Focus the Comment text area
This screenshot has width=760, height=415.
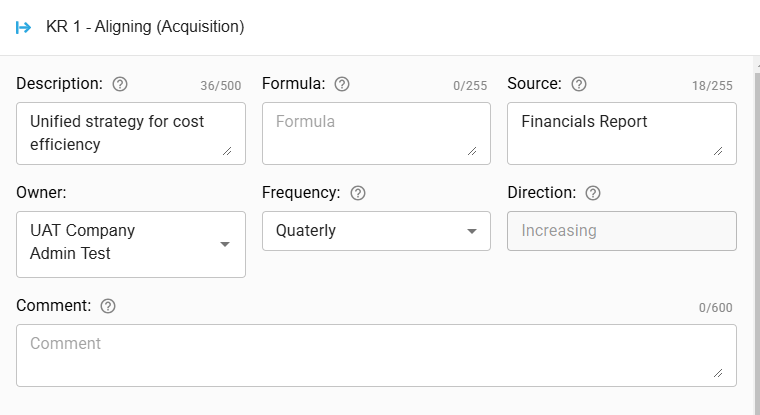tap(376, 355)
